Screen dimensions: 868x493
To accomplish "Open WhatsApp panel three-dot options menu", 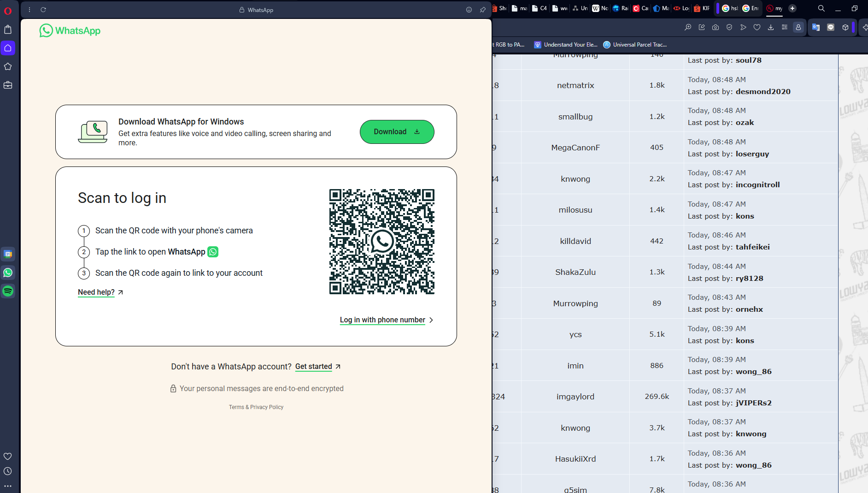I will (x=29, y=10).
